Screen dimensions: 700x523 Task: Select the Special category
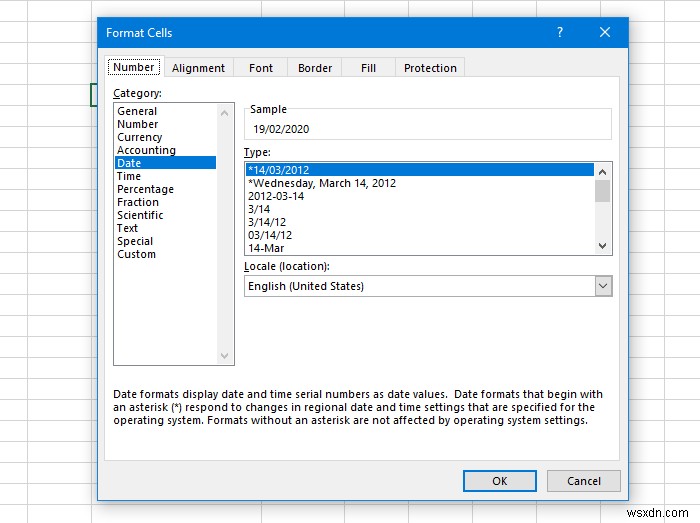tap(166, 241)
